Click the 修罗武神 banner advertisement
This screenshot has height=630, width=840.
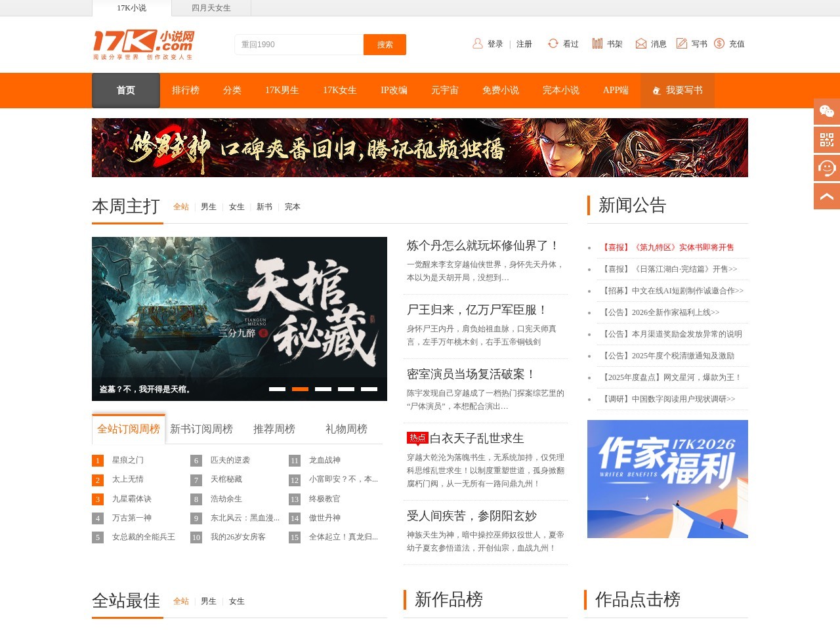pos(420,148)
